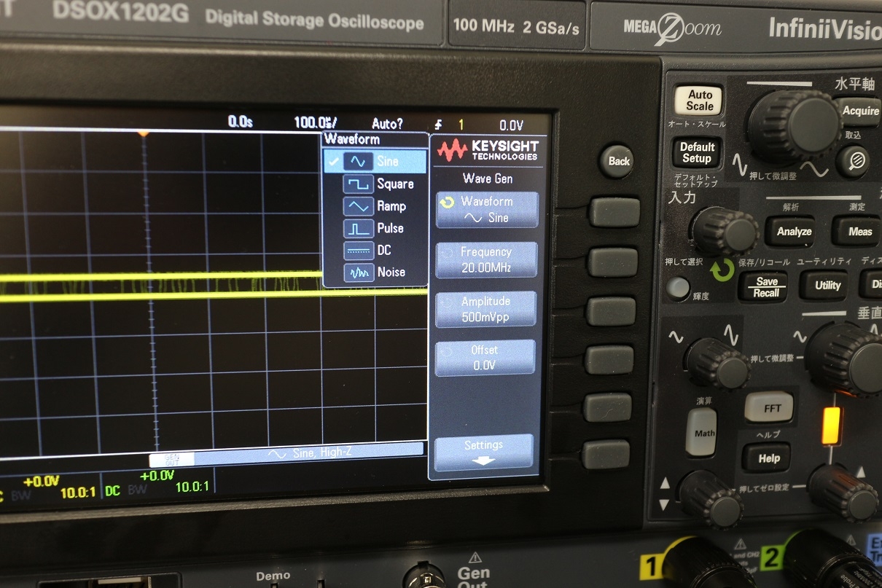Push the Back button beside the screen
Screen dimensions: 882x588
coord(618,160)
